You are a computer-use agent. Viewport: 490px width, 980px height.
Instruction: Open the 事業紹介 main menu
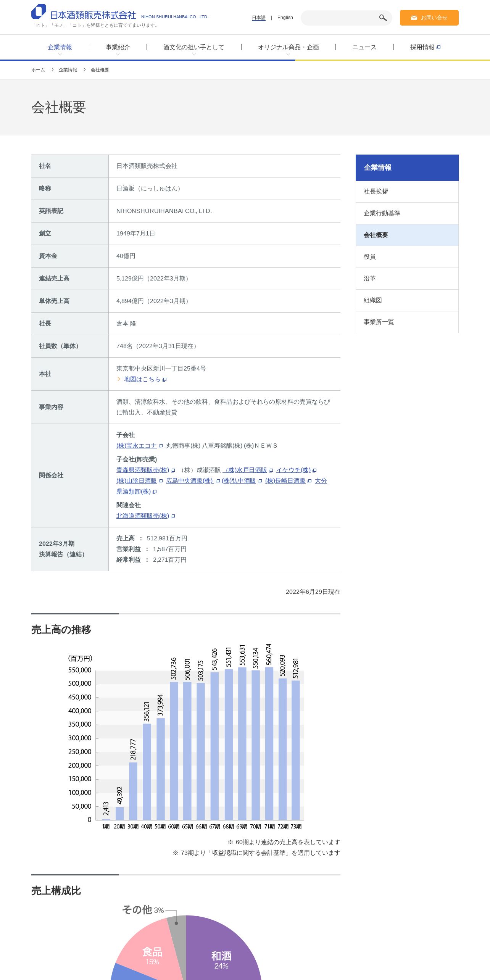pyautogui.click(x=118, y=47)
